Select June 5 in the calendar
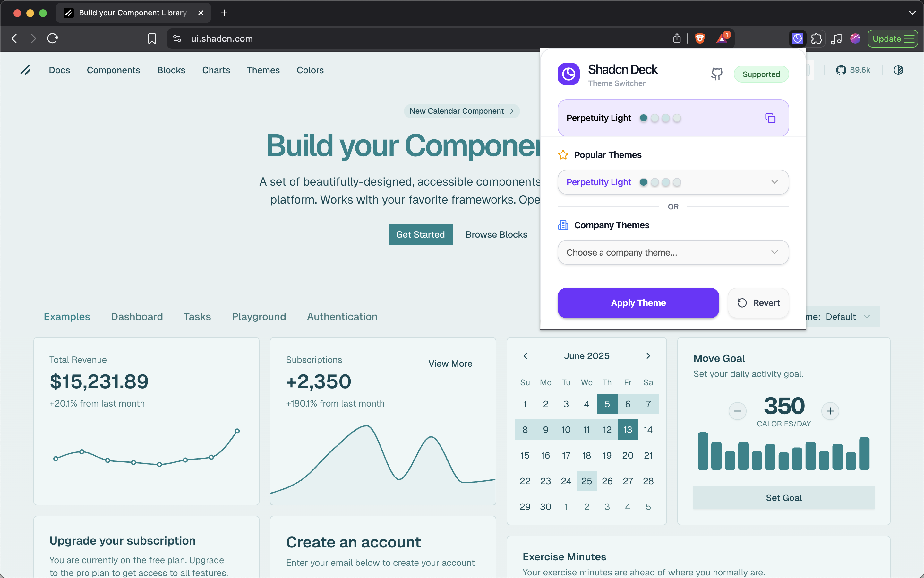 pyautogui.click(x=607, y=404)
